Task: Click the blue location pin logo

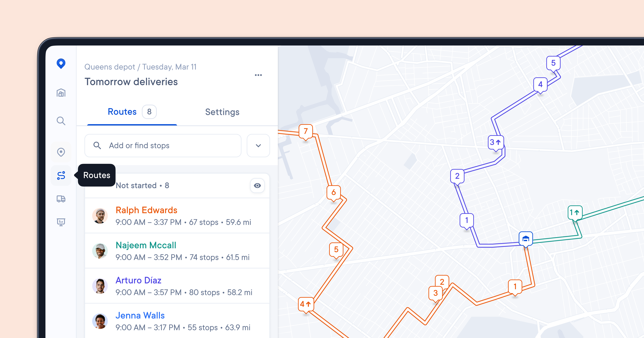Action: tap(61, 64)
